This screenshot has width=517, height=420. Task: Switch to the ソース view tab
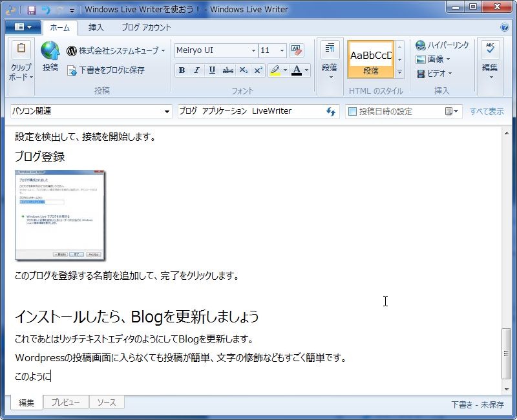[x=107, y=402]
